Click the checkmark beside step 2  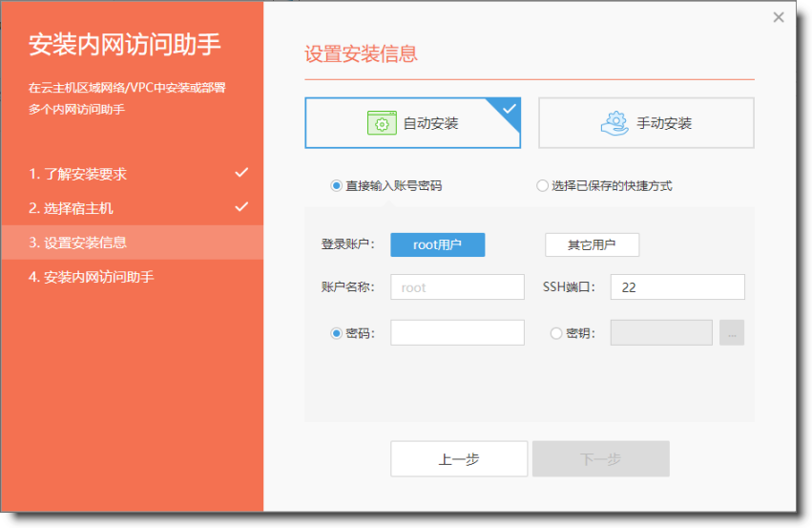click(x=241, y=207)
